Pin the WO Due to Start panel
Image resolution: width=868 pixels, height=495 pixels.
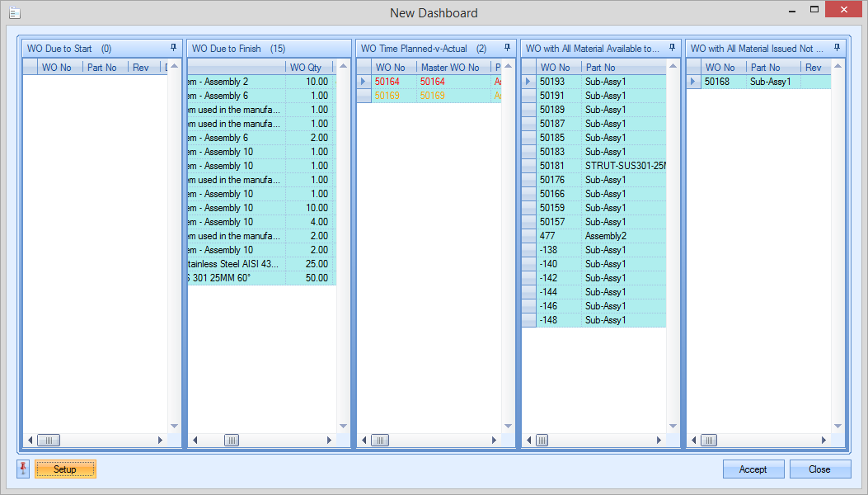173,48
